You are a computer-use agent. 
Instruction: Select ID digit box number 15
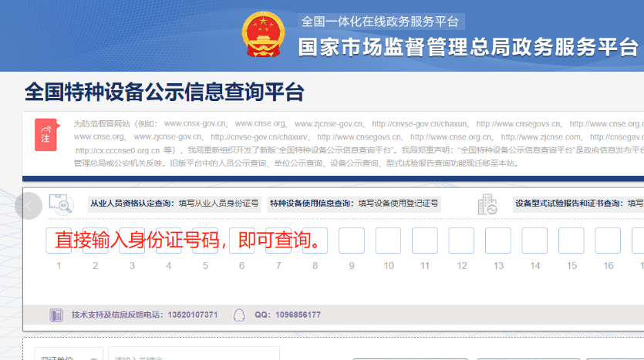(x=572, y=241)
